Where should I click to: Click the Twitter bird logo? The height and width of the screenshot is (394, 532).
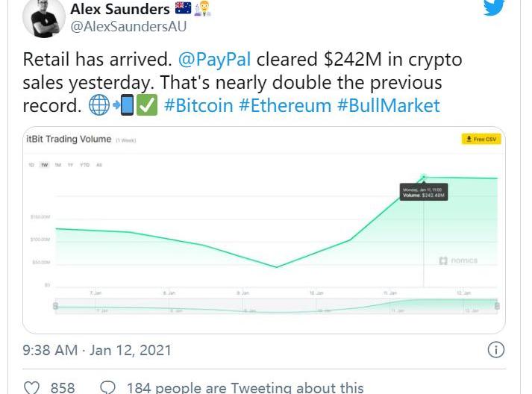coord(493,7)
